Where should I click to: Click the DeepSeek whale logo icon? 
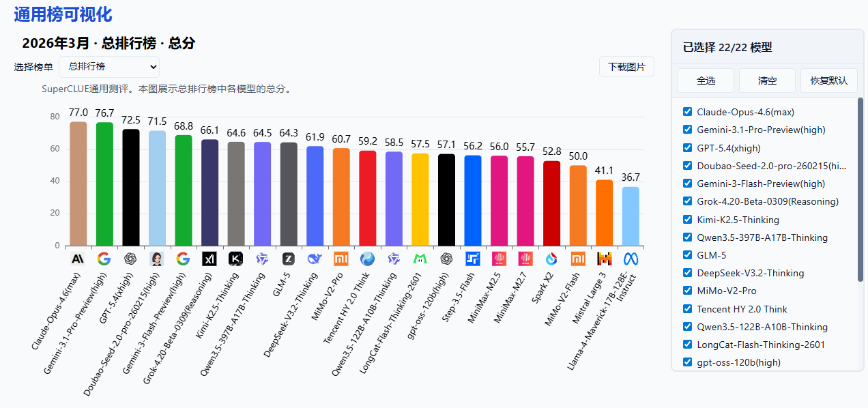(x=315, y=259)
